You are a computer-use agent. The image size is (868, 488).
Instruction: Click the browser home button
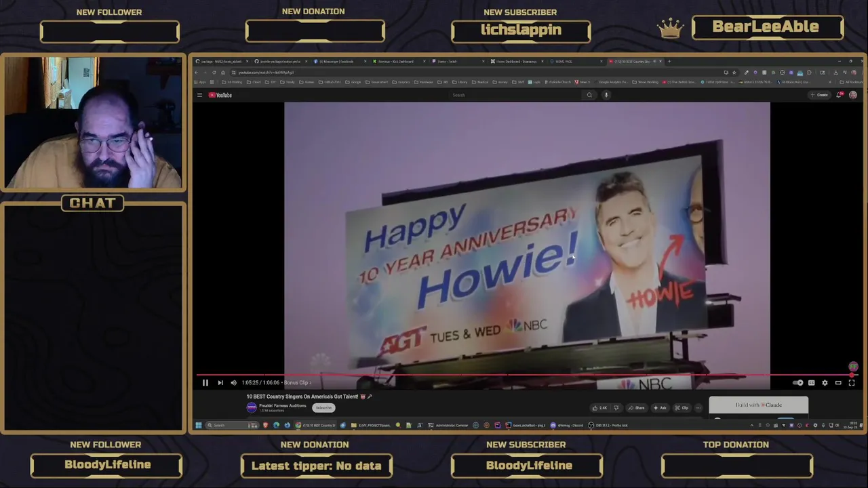pyautogui.click(x=223, y=73)
